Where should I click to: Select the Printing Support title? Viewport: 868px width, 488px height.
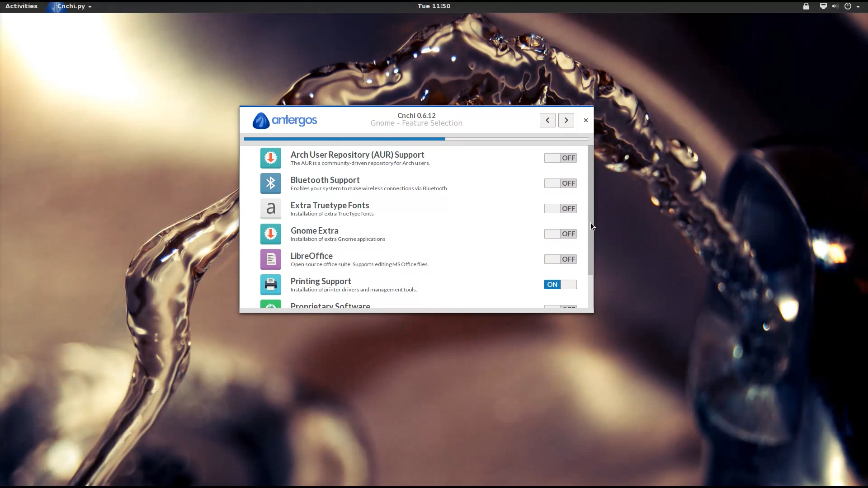click(x=321, y=282)
